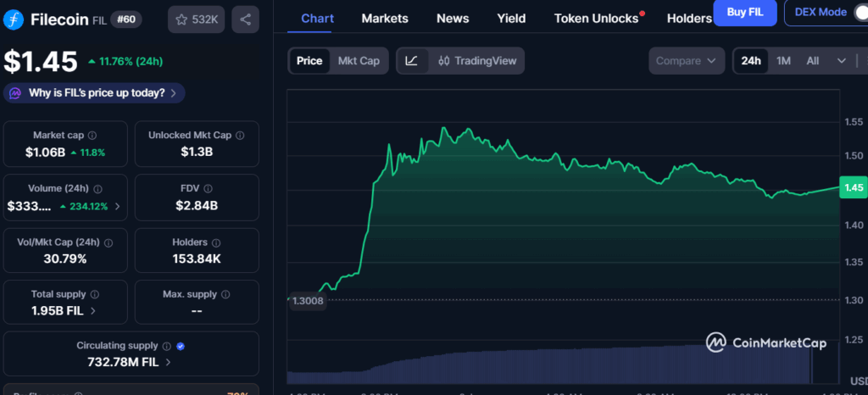Viewport: 868px width, 395px height.
Task: Open the Token Unlocks tab
Action: 596,18
